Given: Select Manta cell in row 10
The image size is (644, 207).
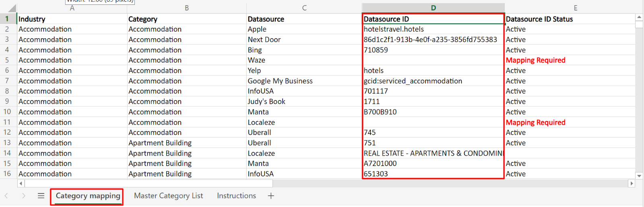Looking at the screenshot, I should (x=304, y=112).
